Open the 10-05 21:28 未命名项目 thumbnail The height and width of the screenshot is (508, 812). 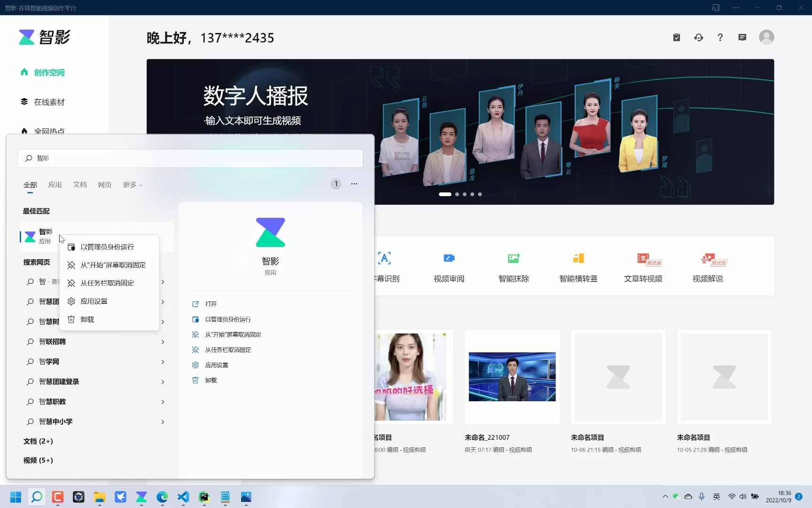724,377
